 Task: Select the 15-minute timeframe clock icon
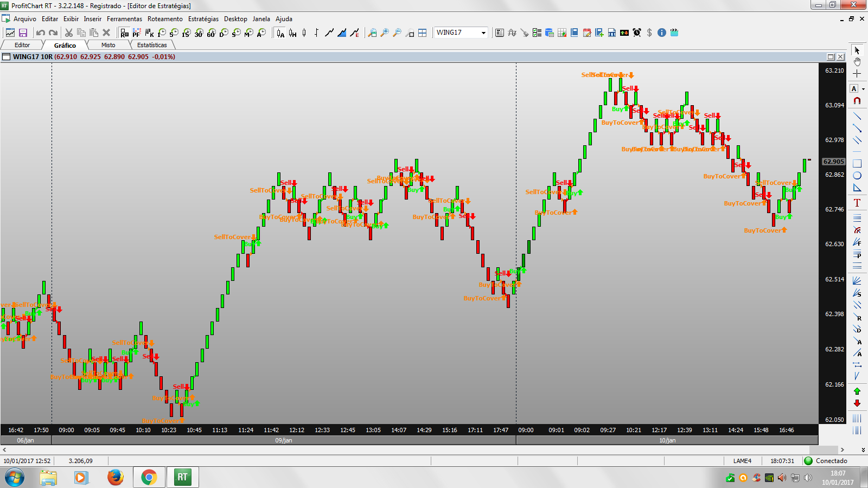pos(187,33)
